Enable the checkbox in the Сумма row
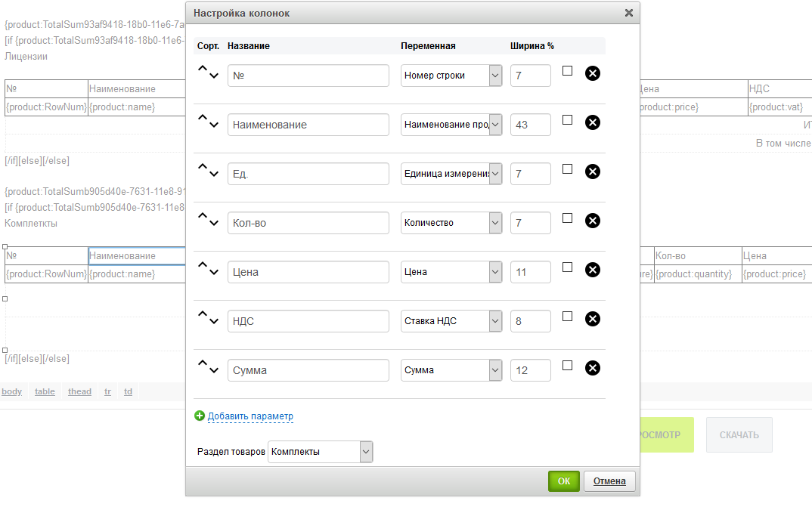This screenshot has width=812, height=510. tap(568, 366)
